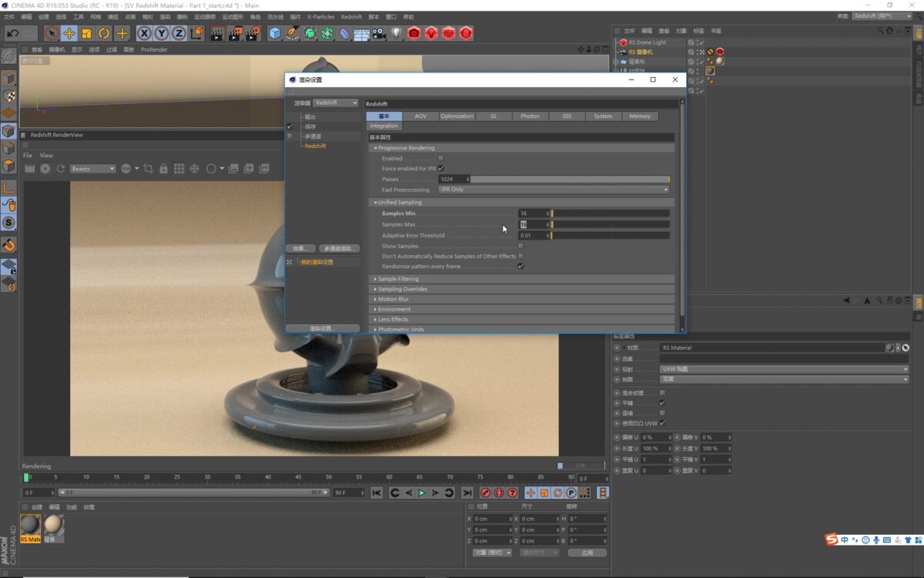
Task: Toggle grid bucket icon in RenderView
Action: [179, 168]
